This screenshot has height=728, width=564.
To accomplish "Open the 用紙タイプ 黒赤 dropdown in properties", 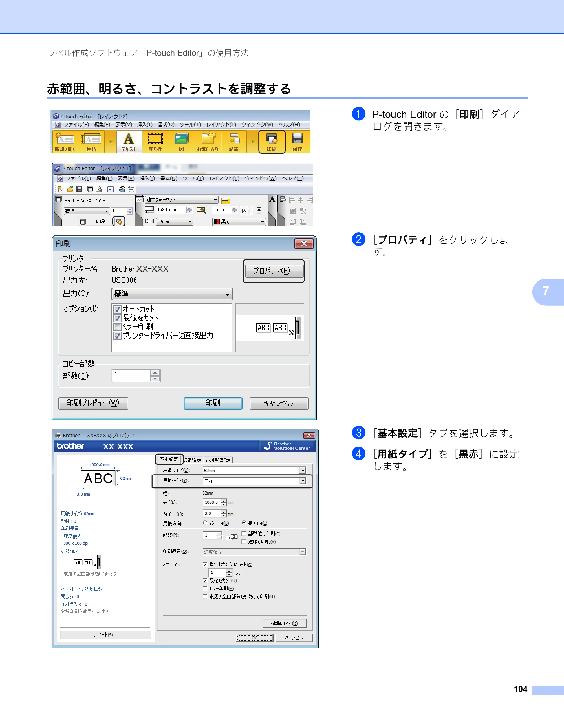I will point(254,481).
